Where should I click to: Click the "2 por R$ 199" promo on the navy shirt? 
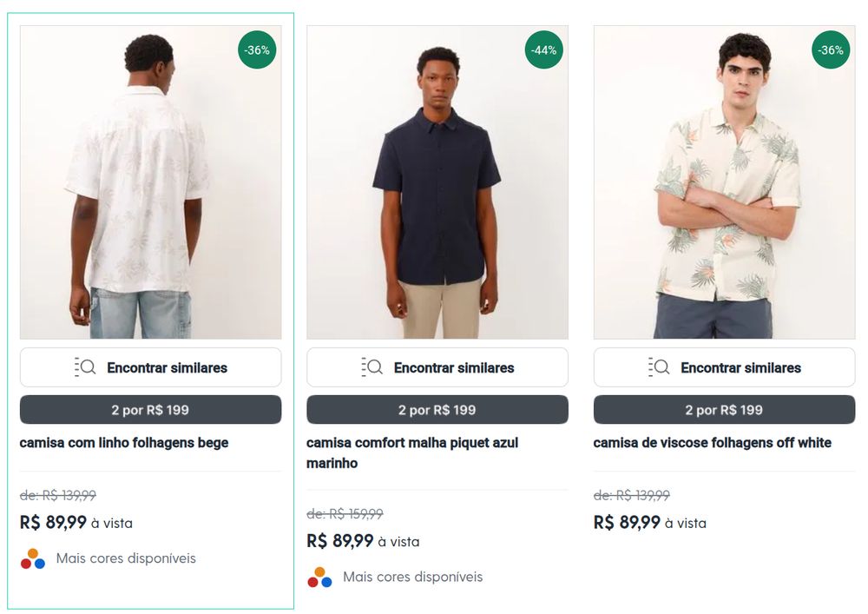[x=437, y=409]
